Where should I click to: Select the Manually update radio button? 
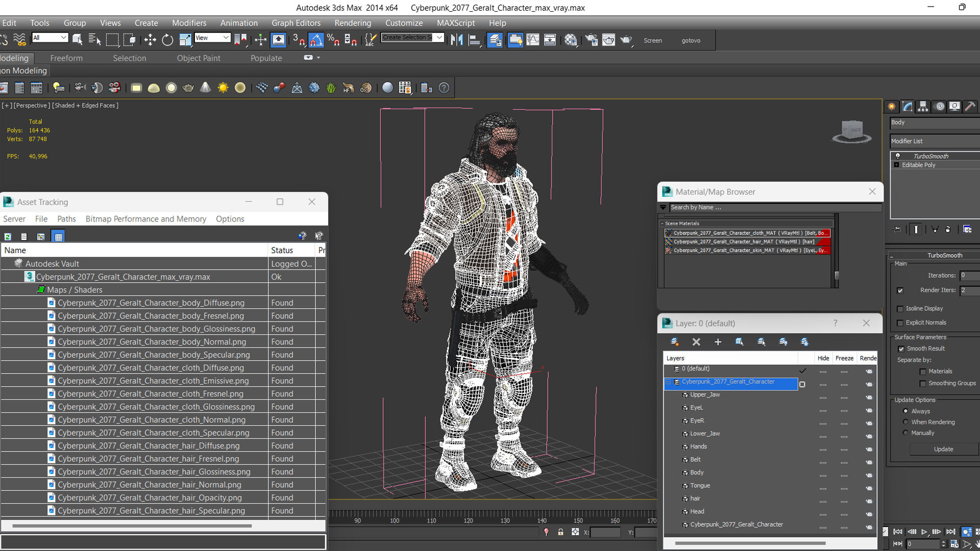click(x=905, y=433)
